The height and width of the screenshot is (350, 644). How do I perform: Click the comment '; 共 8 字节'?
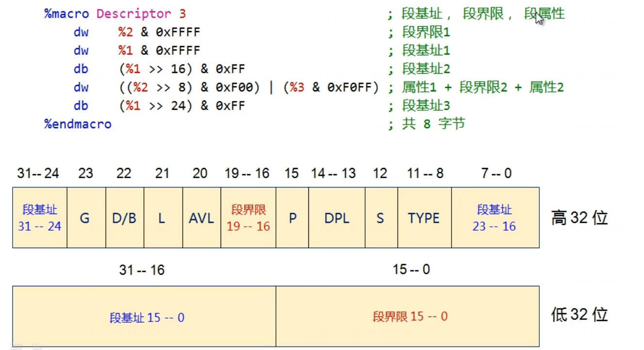click(426, 124)
